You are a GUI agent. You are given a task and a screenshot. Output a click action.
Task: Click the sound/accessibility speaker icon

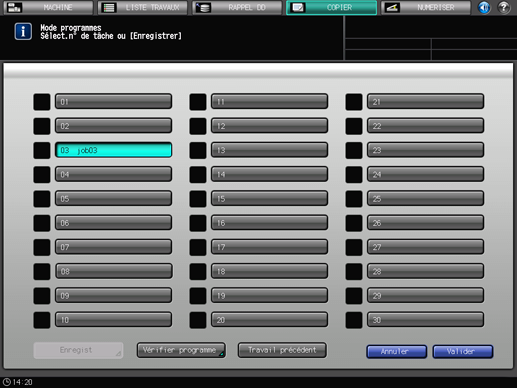pyautogui.click(x=484, y=7)
